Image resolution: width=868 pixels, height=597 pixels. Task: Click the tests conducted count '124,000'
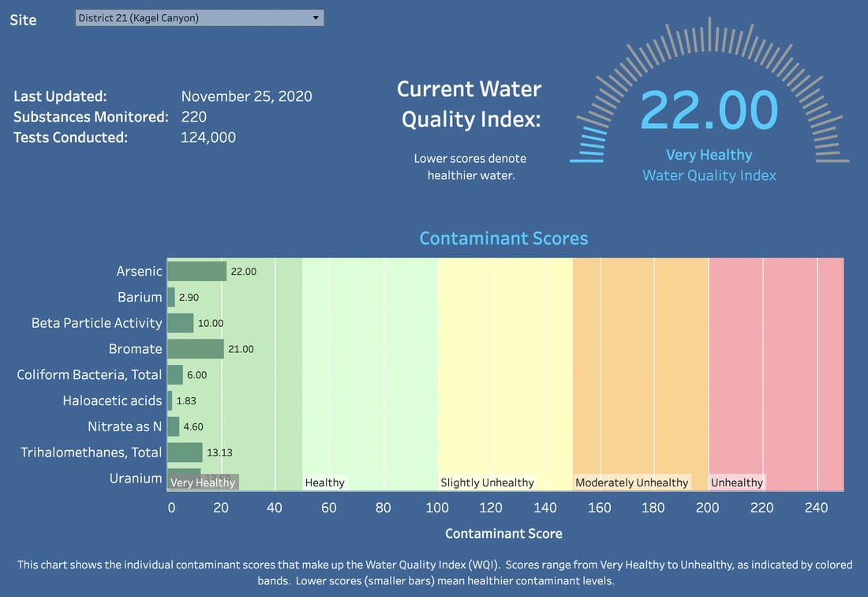pos(208,137)
